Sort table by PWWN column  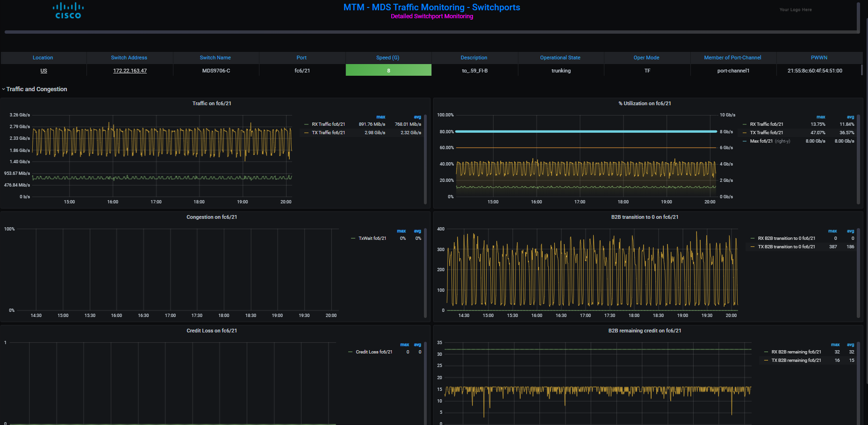(819, 58)
